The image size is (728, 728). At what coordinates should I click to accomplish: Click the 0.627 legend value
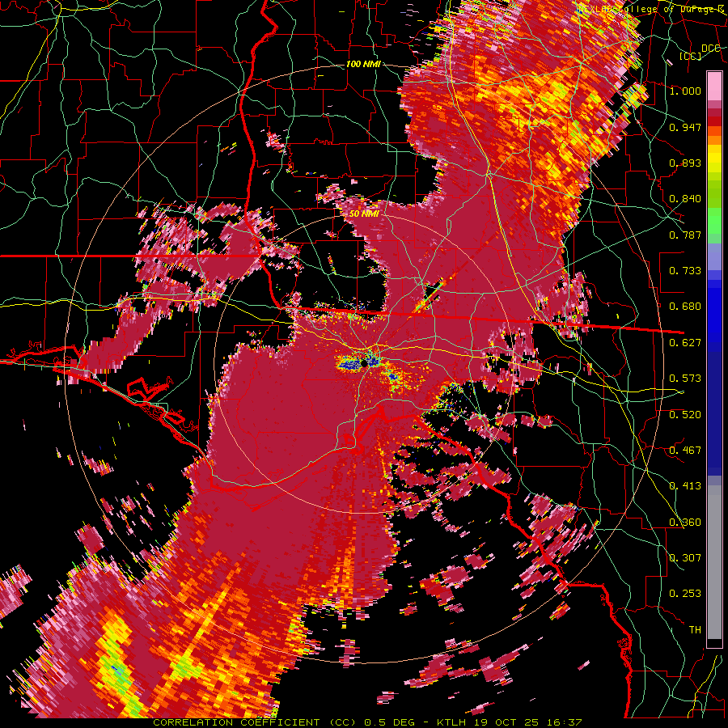point(685,343)
